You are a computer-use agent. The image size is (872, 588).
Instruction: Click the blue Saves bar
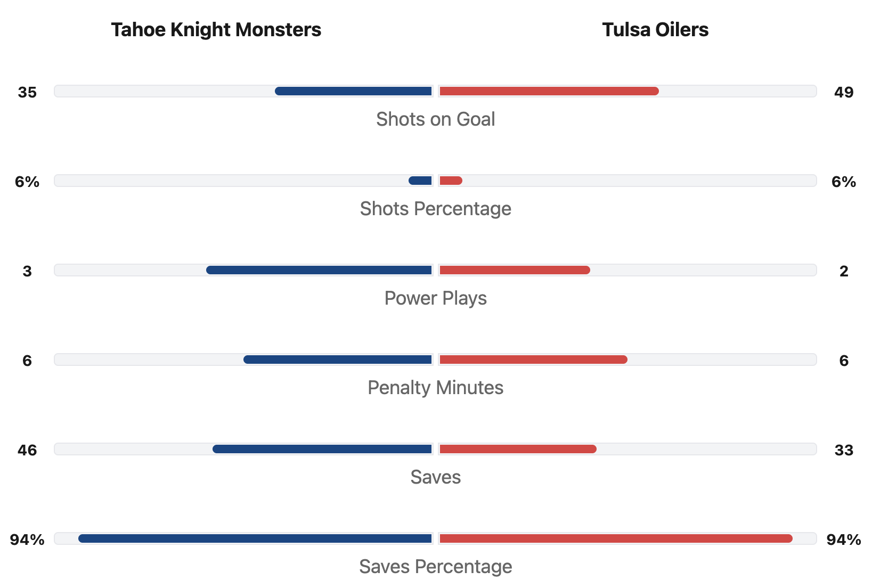[322, 449]
